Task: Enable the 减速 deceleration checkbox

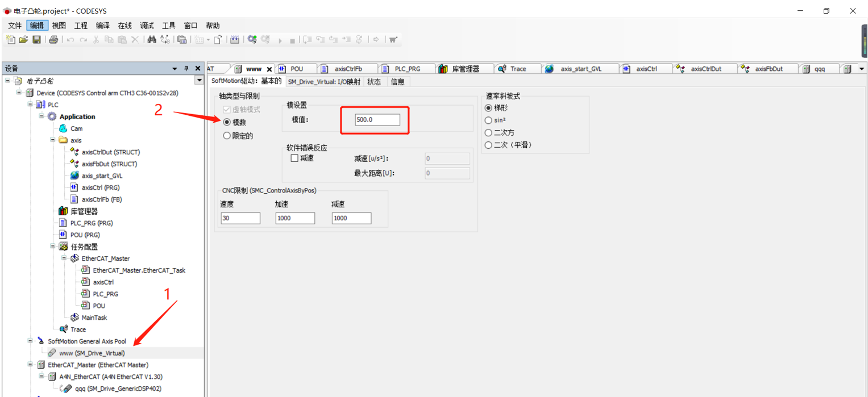Action: click(x=294, y=158)
